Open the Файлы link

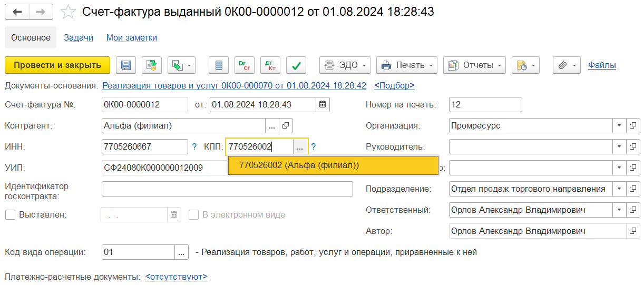coord(602,65)
